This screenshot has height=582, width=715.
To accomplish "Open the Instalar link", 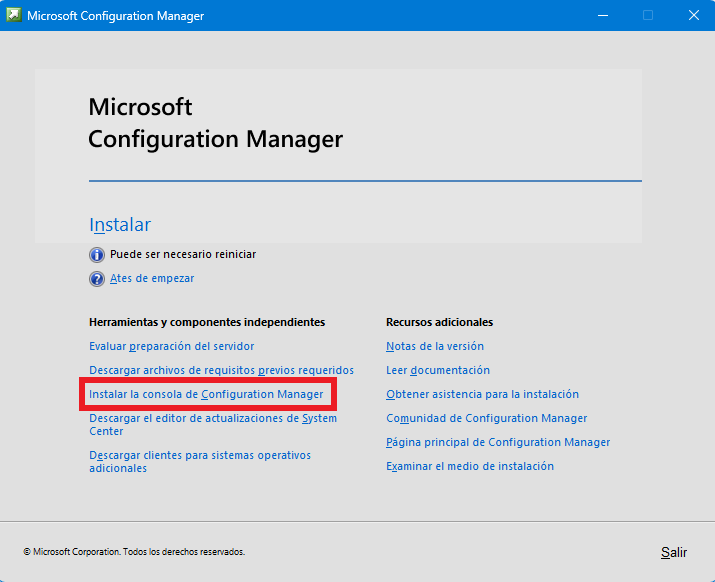I will (x=120, y=224).
